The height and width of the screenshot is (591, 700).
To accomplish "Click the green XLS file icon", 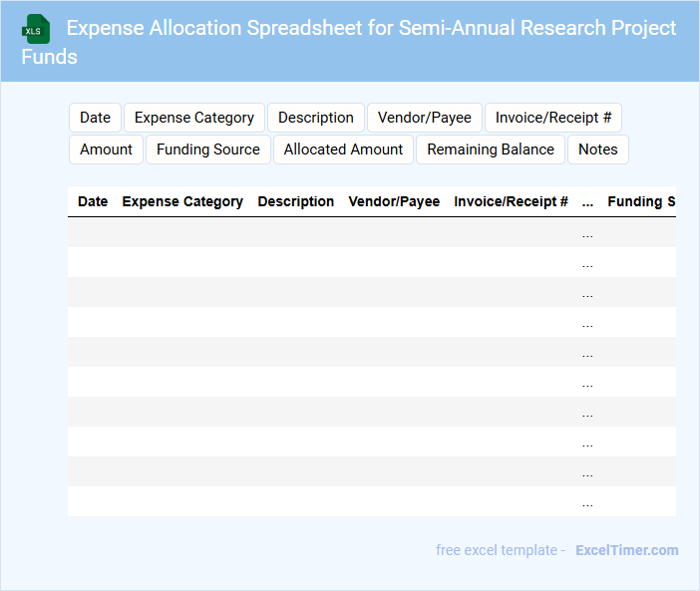I will click(x=37, y=29).
